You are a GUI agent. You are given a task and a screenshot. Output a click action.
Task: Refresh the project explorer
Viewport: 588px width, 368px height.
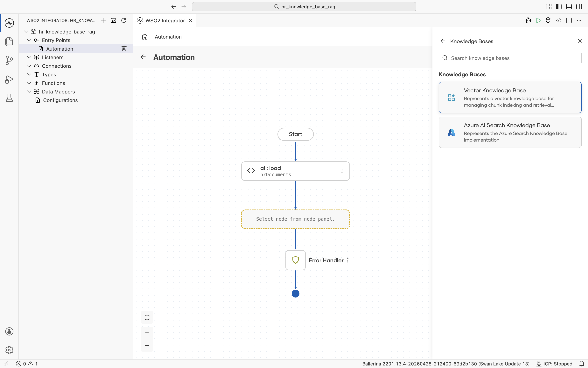(124, 20)
